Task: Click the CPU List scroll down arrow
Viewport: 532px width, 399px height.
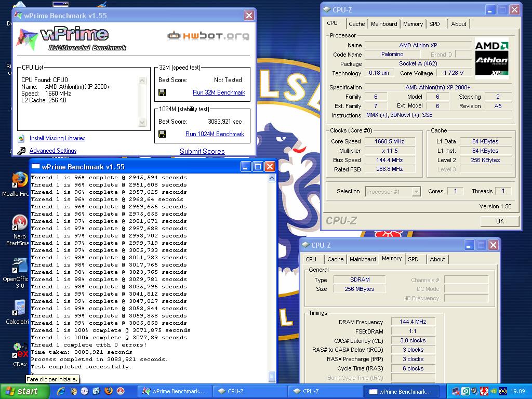Action: pyautogui.click(x=142, y=122)
